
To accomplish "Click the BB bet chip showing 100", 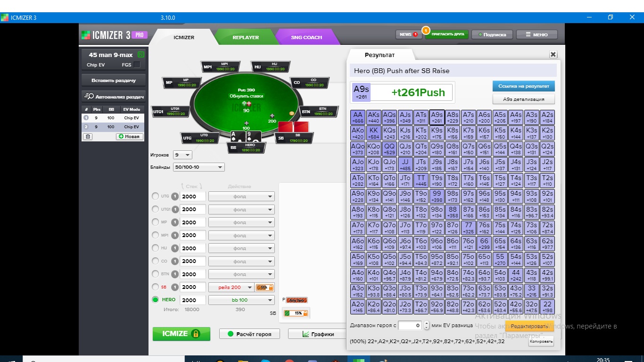I will click(246, 123).
